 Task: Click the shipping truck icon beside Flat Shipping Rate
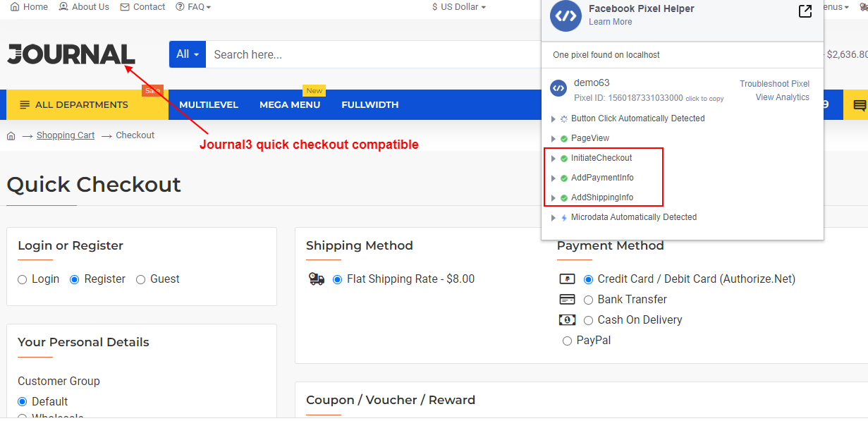pos(317,279)
